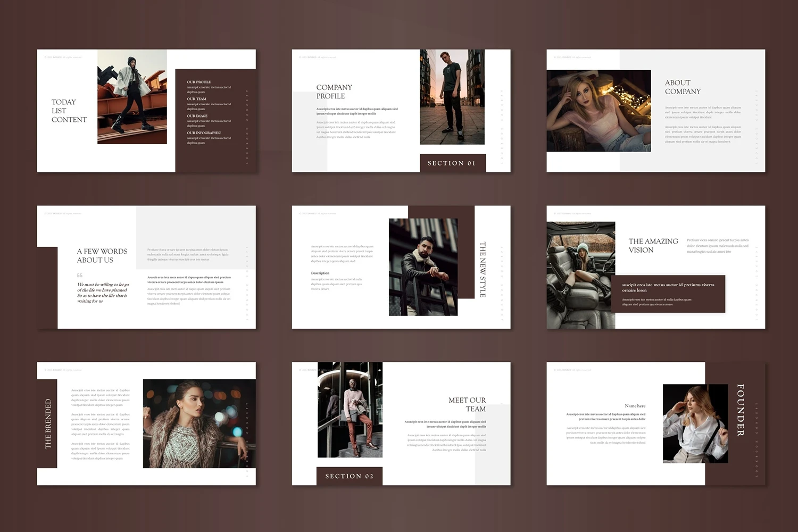Screen dimensions: 798x532
Task: Click the OUR INFOGRAPHIC heading
Action: [x=203, y=133]
